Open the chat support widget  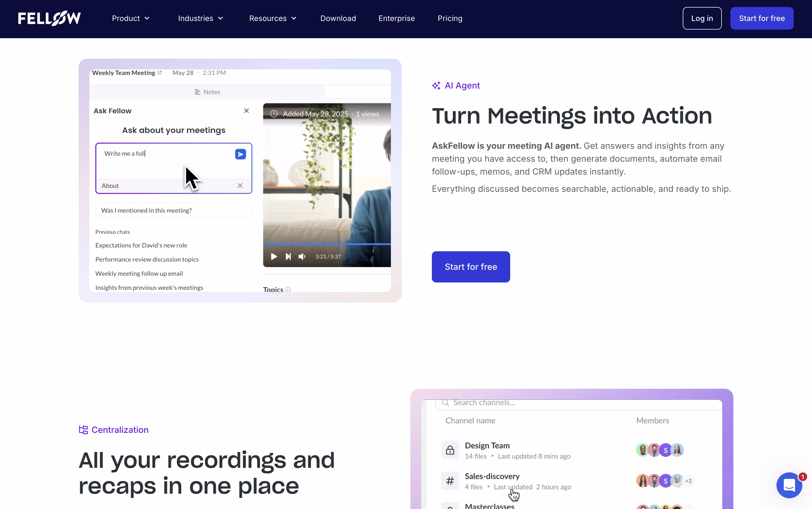789,485
